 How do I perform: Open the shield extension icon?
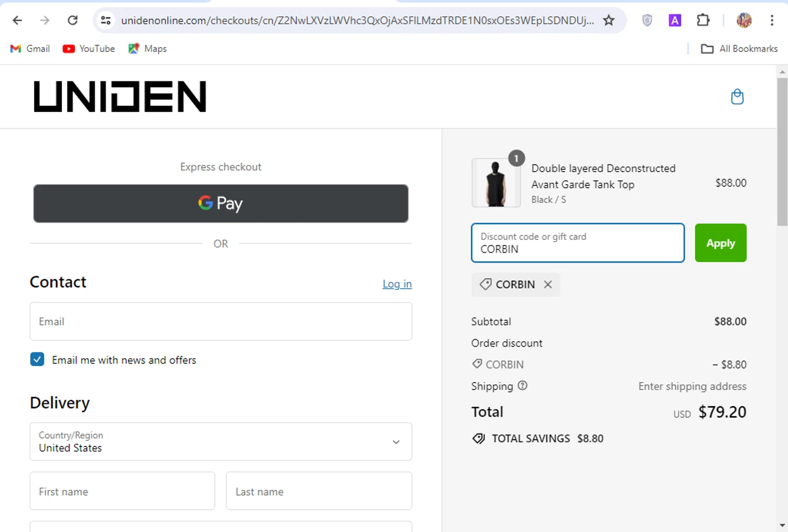tap(647, 20)
